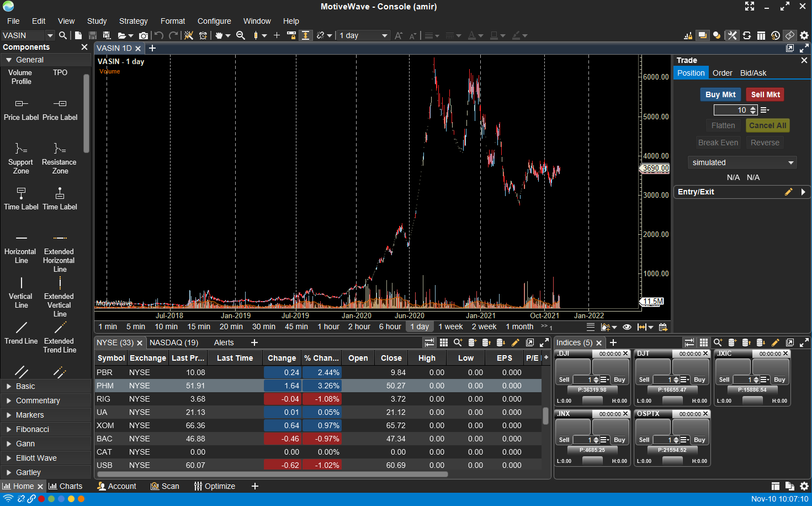812x506 pixels.
Task: Open the Scan page at bottom
Action: (165, 486)
